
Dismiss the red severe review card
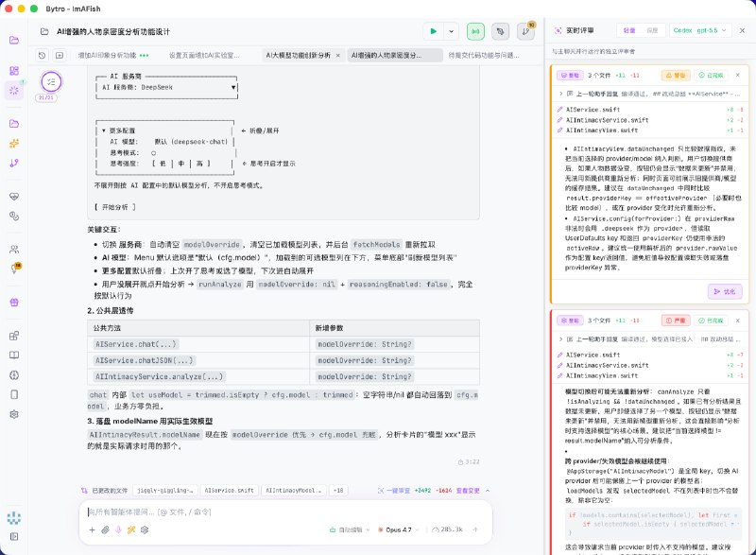[738, 321]
